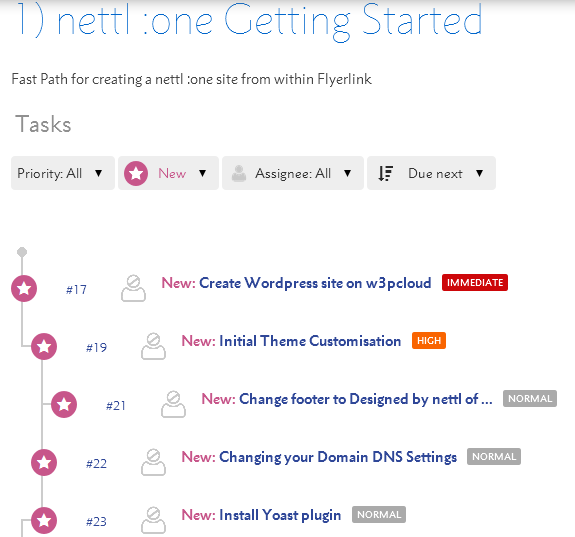Click the grey timeline start marker

click(x=22, y=252)
